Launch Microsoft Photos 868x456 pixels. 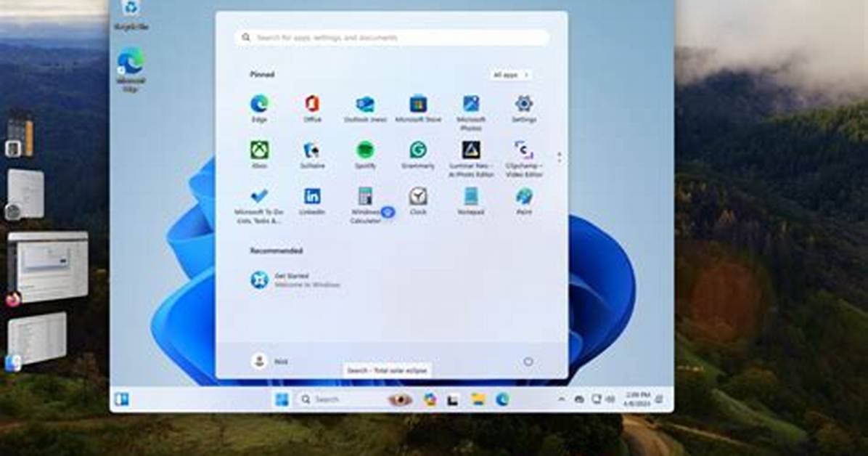click(471, 113)
